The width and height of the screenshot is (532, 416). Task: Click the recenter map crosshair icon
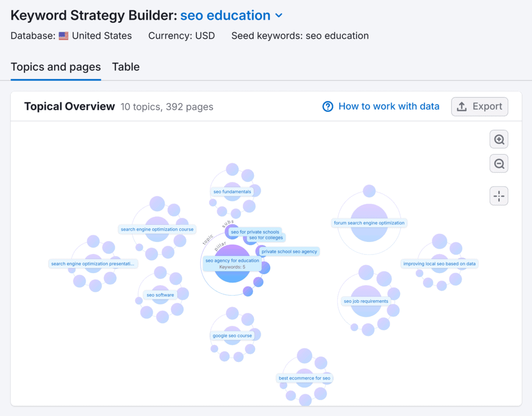pos(498,196)
